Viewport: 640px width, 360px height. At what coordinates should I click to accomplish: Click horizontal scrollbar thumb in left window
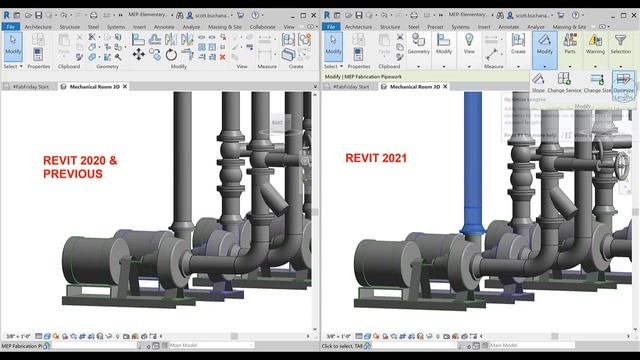[234, 336]
